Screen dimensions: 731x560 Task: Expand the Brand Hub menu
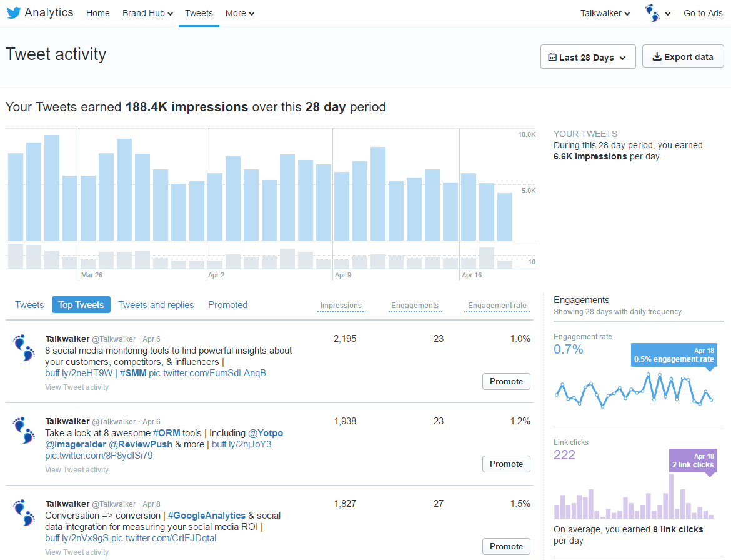click(x=147, y=12)
